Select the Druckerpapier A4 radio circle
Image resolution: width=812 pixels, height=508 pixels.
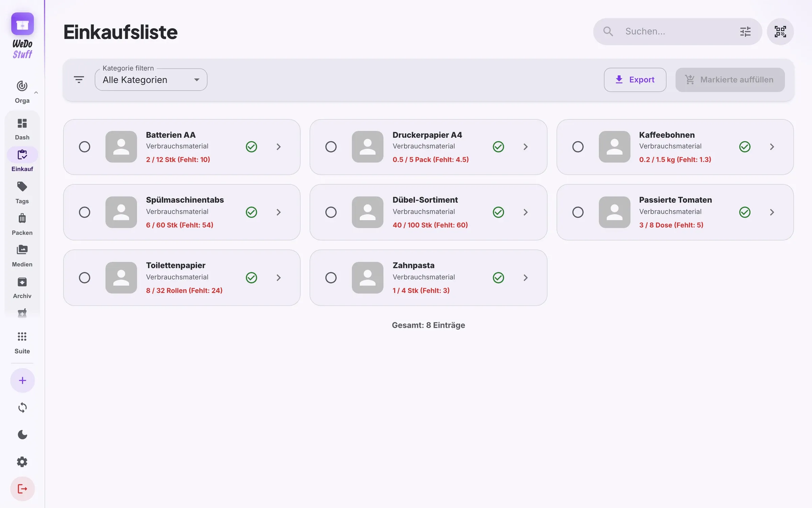(x=331, y=147)
